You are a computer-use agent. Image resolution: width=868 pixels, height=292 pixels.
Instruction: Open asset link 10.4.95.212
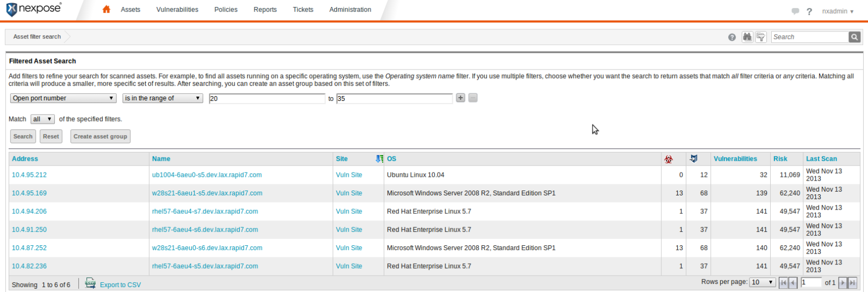[x=29, y=175]
